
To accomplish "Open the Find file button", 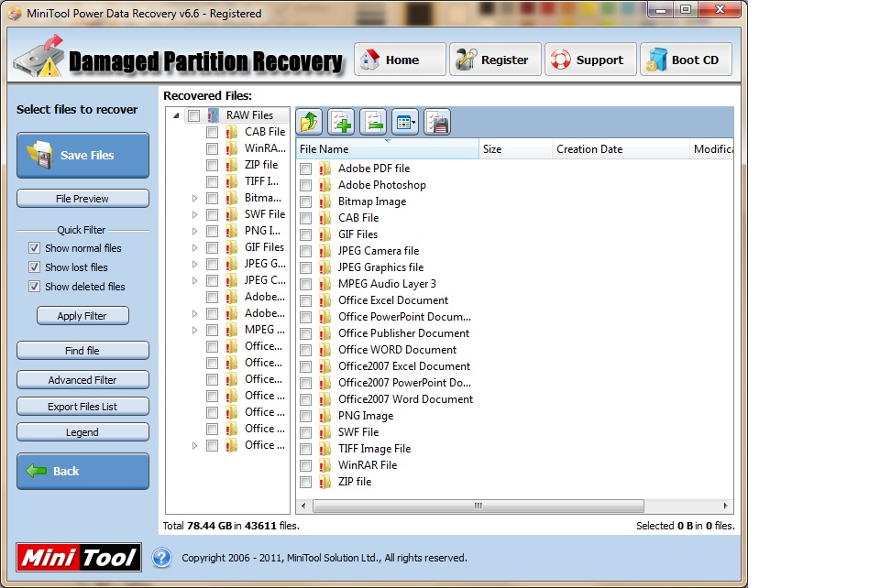I will point(83,351).
